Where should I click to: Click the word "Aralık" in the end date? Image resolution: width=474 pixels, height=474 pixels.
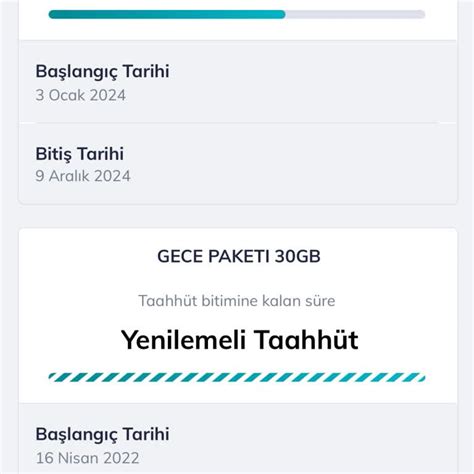point(69,176)
